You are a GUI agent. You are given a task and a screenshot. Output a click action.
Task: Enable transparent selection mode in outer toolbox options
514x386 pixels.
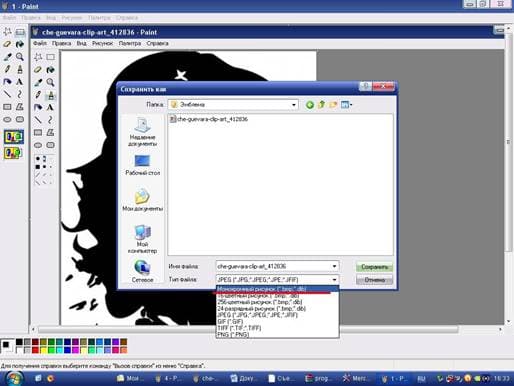point(14,153)
